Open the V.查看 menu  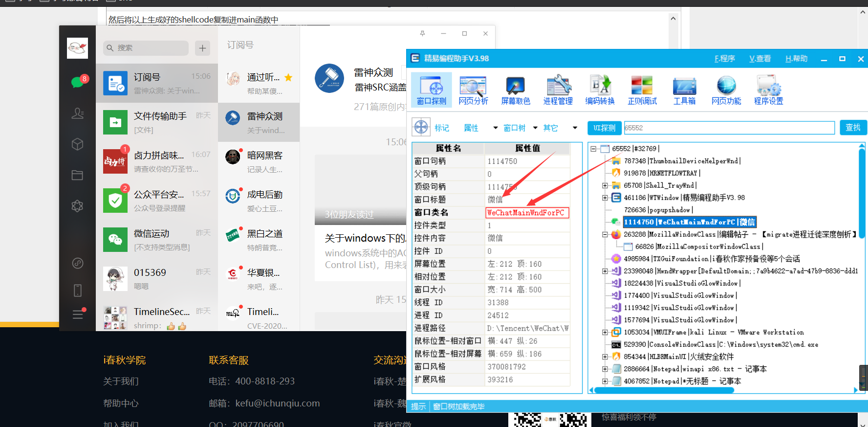[760, 59]
